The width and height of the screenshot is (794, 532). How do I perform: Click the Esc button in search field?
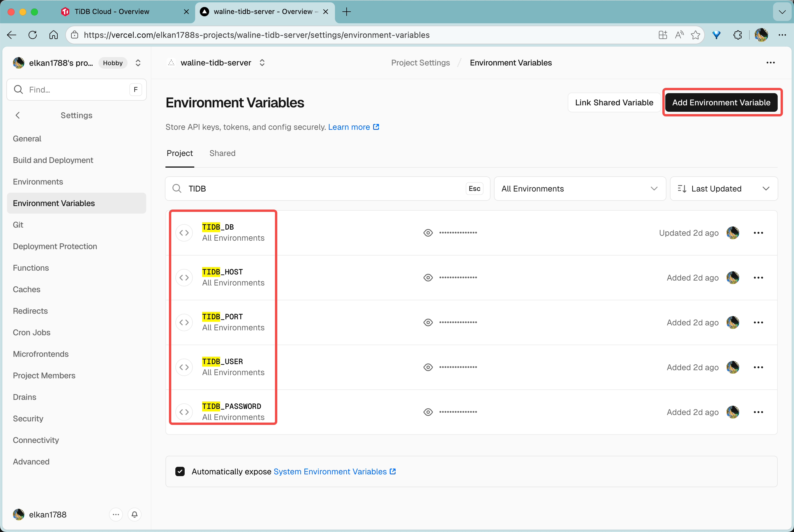pos(474,189)
